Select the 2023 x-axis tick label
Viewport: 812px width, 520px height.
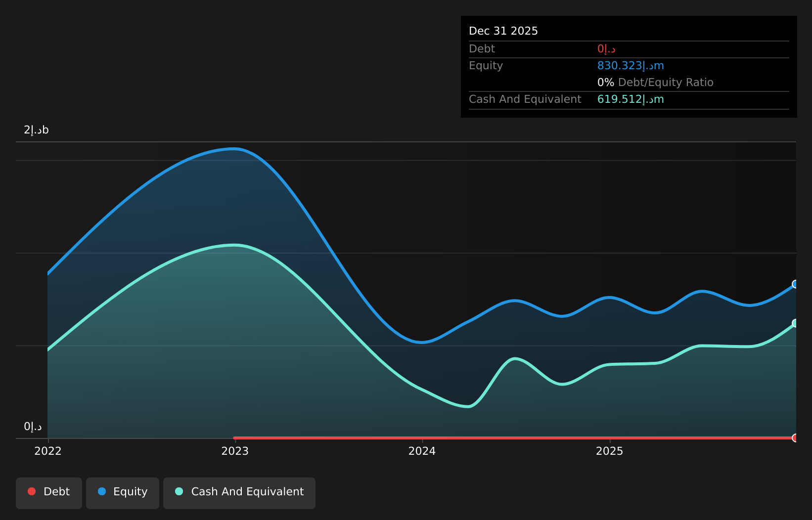click(x=235, y=451)
